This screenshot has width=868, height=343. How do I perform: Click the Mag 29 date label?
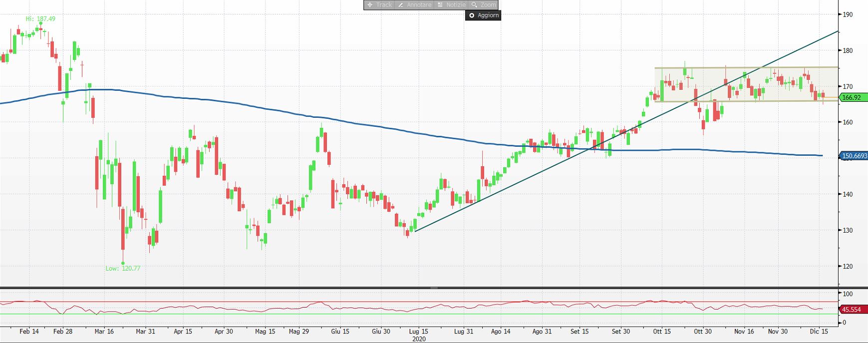click(x=299, y=332)
